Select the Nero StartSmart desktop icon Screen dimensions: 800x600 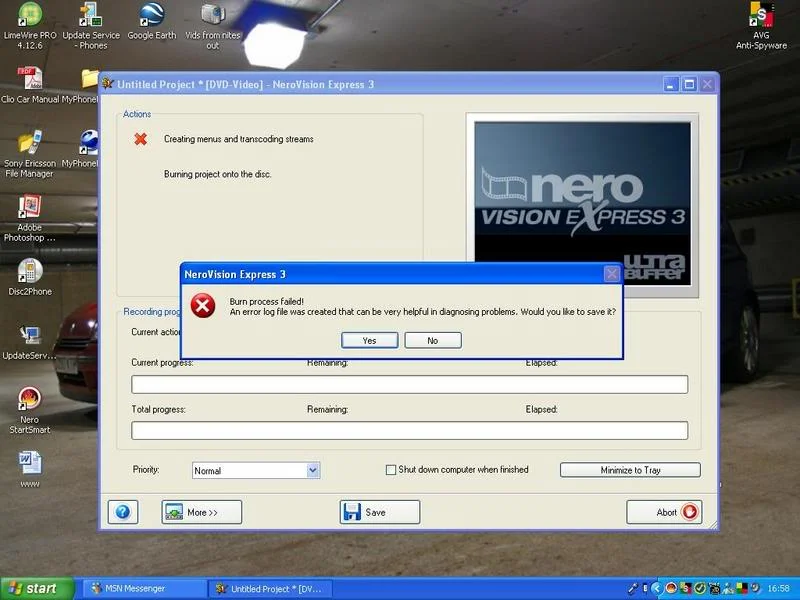click(30, 410)
